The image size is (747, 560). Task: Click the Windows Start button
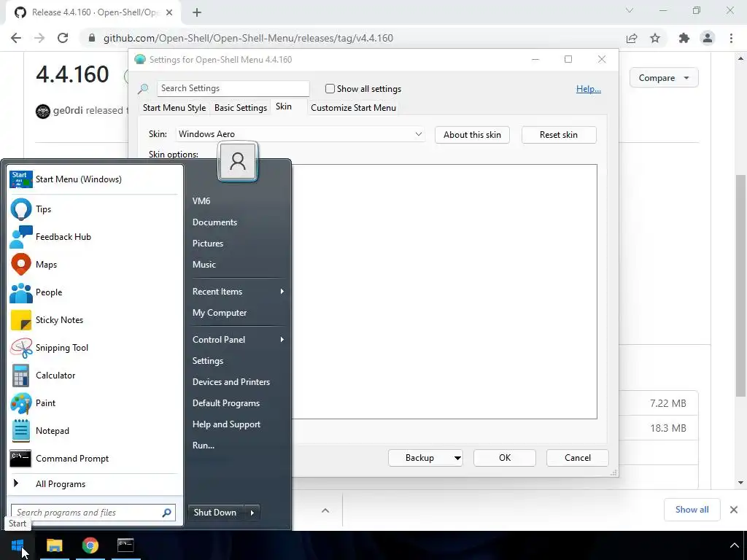pos(18,545)
